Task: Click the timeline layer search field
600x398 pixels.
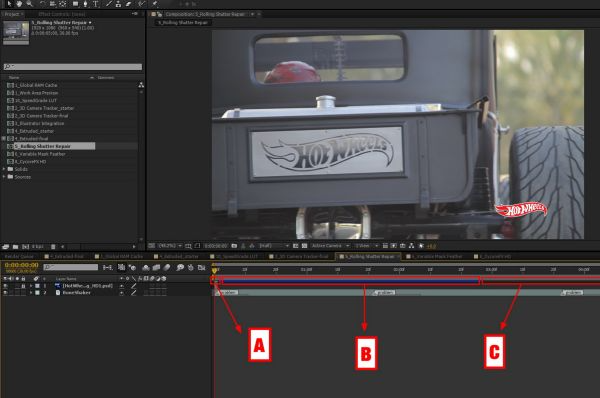Action: (70, 267)
